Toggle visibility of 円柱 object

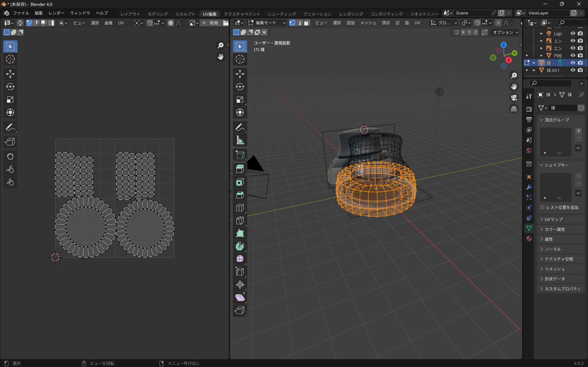pyautogui.click(x=573, y=55)
